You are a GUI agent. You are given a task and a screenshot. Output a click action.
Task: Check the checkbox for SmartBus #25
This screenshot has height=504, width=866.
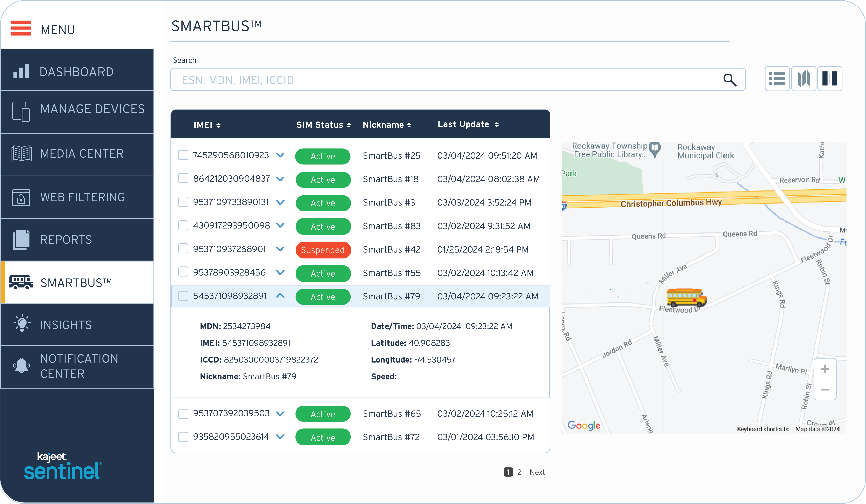click(183, 155)
